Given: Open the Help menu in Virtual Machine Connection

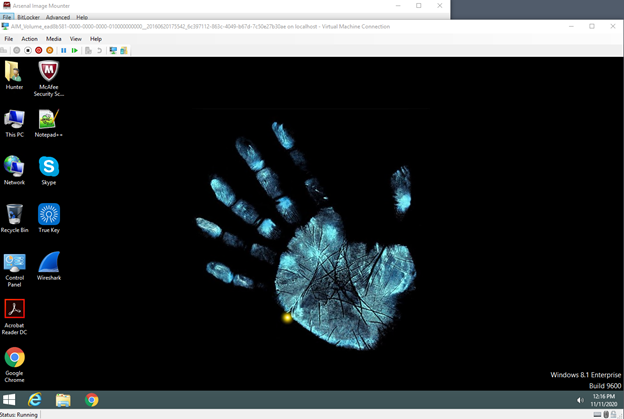Looking at the screenshot, I should (96, 39).
